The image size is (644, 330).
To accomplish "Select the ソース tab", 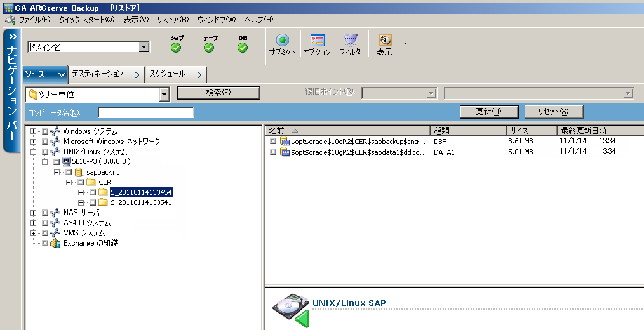I will (44, 74).
